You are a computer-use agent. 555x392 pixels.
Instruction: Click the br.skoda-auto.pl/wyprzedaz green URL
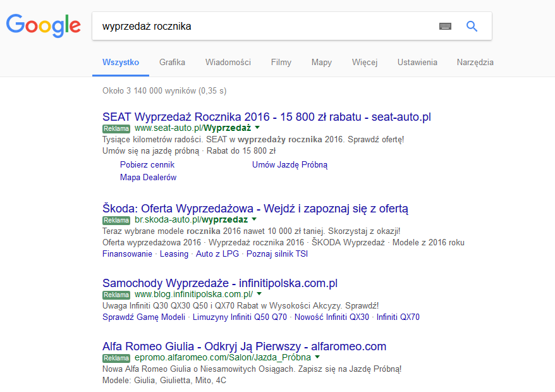point(191,219)
